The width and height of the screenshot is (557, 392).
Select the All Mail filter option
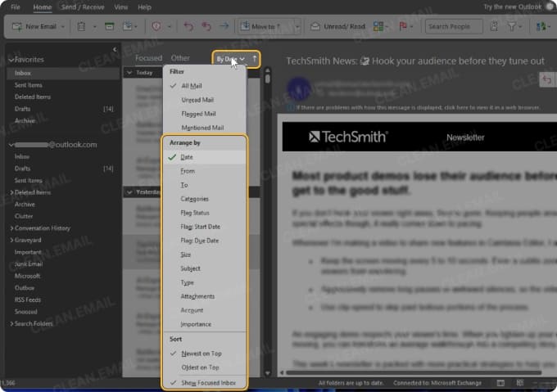click(204, 86)
